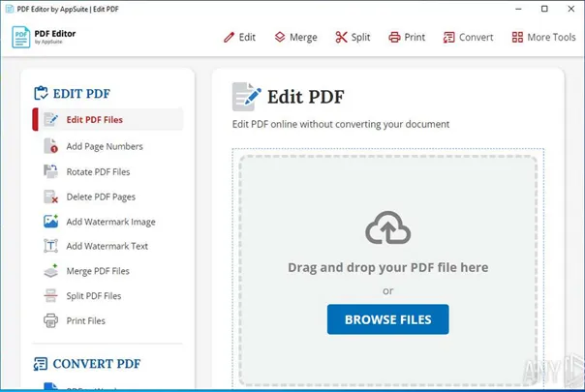
Task: Click the Merge PDF Files sidebar icon
Action: point(50,271)
